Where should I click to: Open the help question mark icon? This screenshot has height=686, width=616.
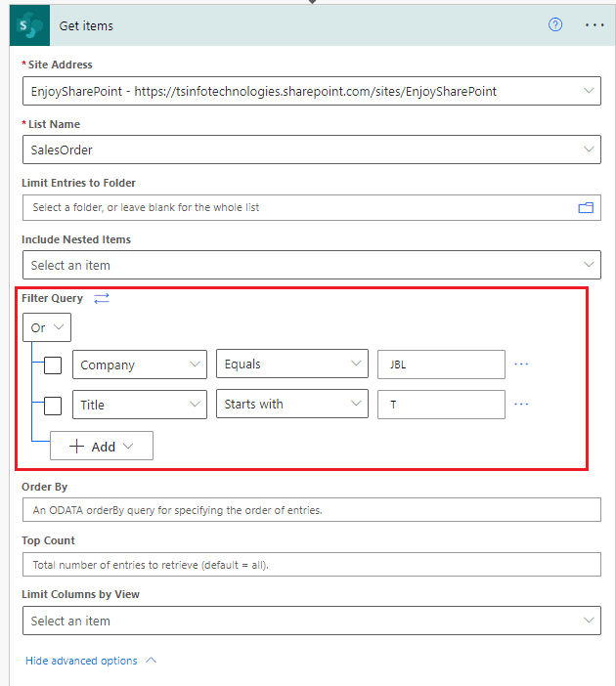click(x=555, y=24)
